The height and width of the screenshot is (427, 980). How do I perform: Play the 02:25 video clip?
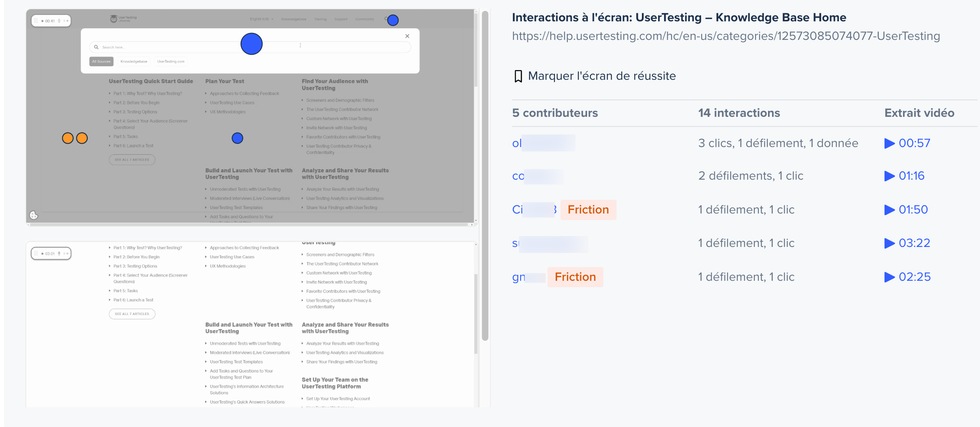(907, 277)
